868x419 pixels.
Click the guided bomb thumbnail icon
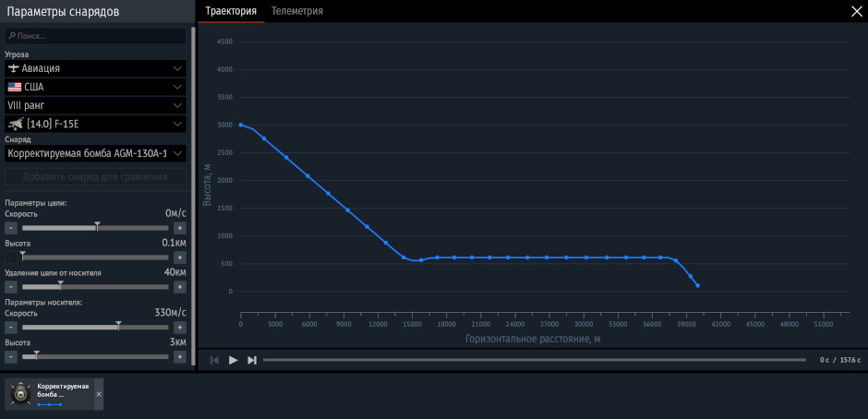tap(21, 394)
